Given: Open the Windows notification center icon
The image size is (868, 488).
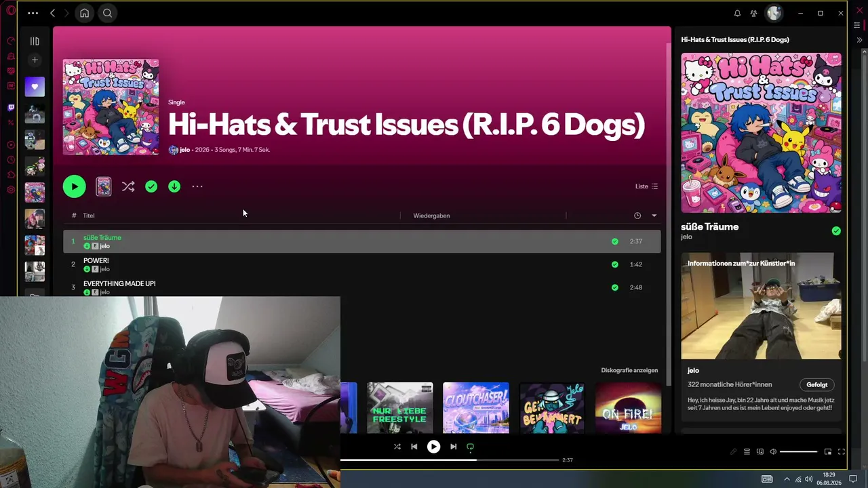Looking at the screenshot, I should point(854,479).
